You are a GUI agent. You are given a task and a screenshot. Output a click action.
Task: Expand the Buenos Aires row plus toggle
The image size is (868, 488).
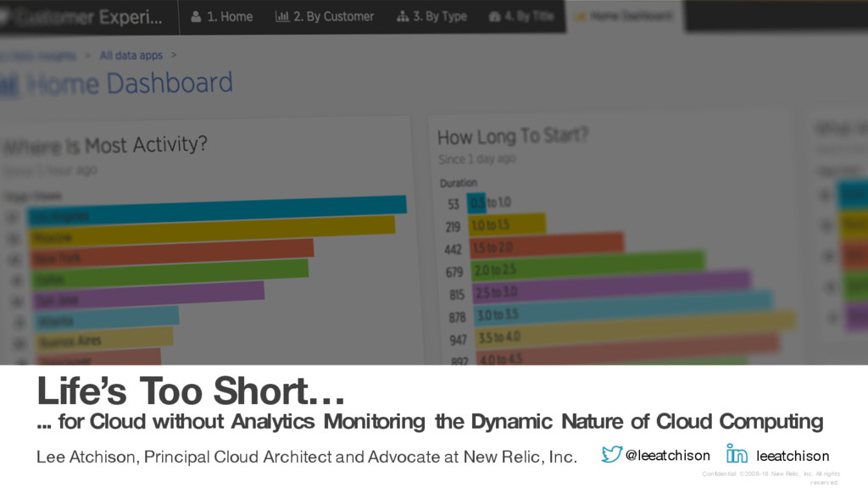19,344
